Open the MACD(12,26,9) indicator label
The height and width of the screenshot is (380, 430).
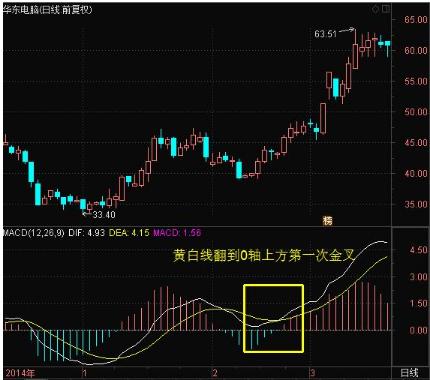[x=33, y=232]
